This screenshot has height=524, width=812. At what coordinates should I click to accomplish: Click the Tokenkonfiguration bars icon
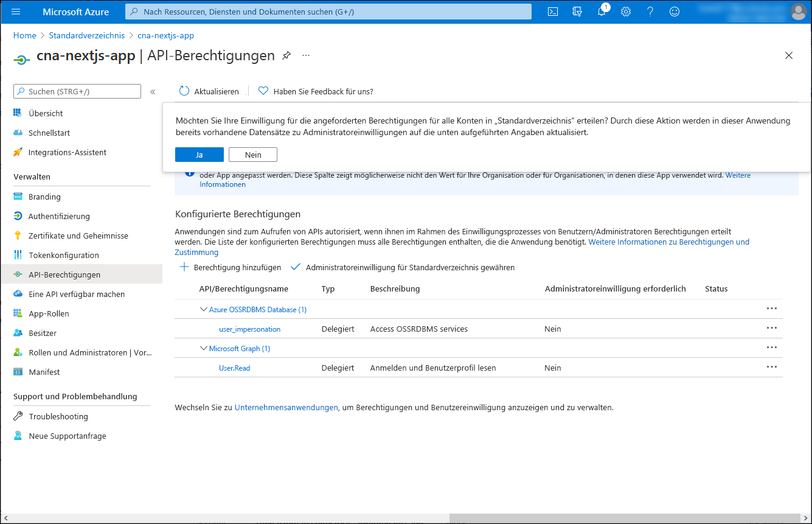point(18,255)
